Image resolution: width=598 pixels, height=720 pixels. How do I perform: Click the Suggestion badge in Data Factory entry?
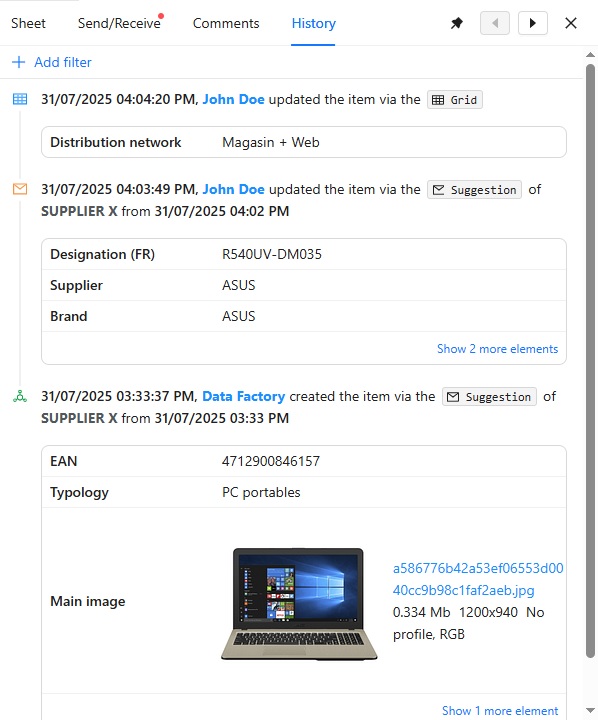pyautogui.click(x=489, y=397)
